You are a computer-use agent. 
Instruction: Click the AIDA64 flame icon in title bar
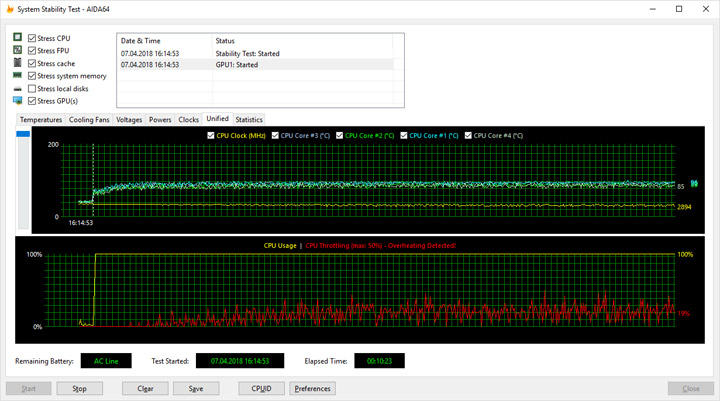point(9,9)
